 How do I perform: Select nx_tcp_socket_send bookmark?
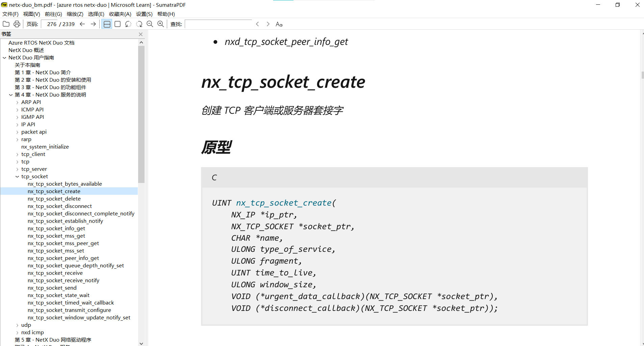pyautogui.click(x=52, y=288)
